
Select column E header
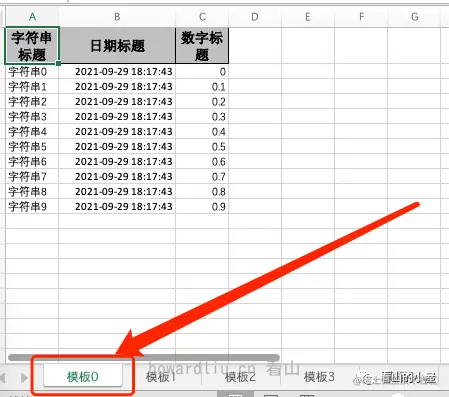click(x=308, y=17)
